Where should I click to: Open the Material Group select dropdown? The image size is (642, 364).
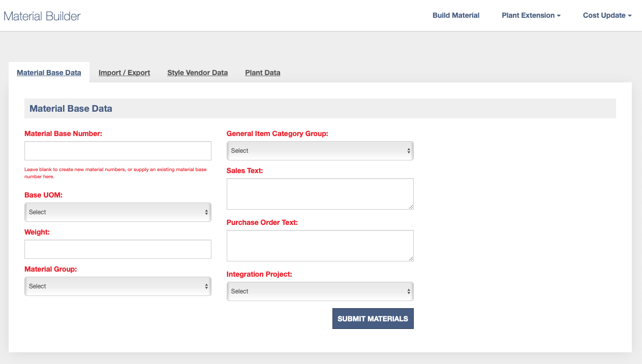pos(118,286)
